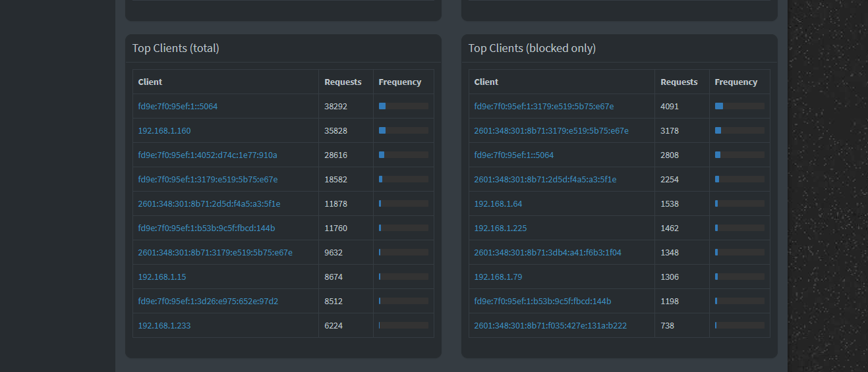
Task: Click the client ending in f6b3:1f04
Action: [x=547, y=253]
